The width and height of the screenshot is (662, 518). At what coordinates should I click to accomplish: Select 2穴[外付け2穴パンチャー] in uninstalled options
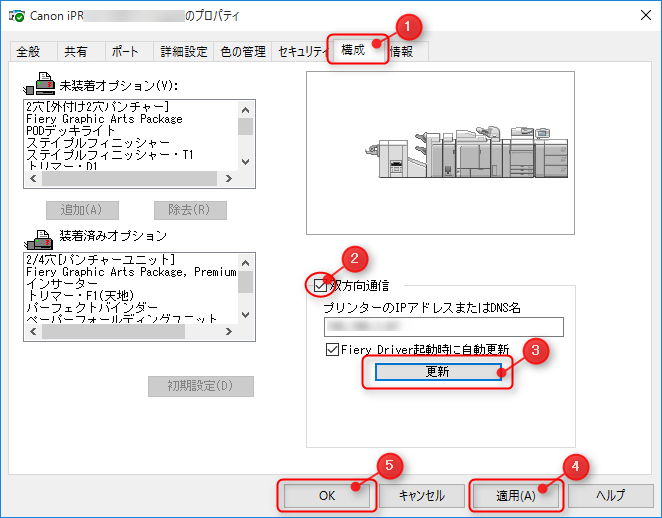coord(98,107)
